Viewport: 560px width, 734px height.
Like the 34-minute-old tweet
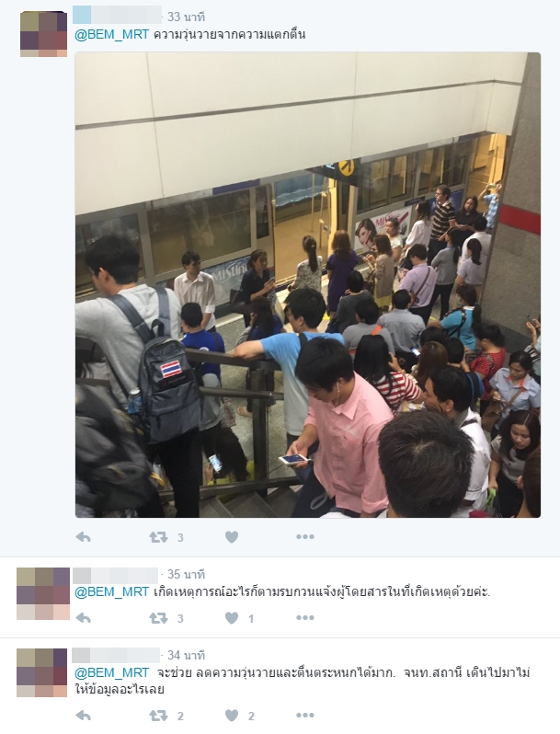point(232,716)
